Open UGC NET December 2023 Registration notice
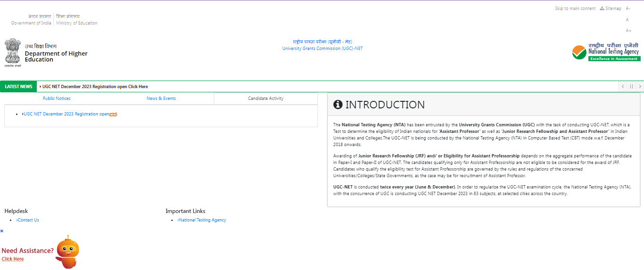644x270 pixels. (66, 114)
